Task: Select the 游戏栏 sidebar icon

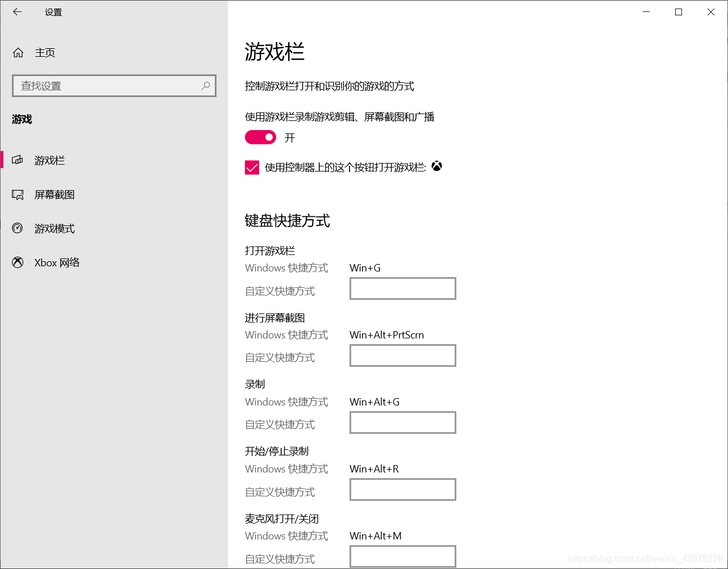Action: pos(18,160)
